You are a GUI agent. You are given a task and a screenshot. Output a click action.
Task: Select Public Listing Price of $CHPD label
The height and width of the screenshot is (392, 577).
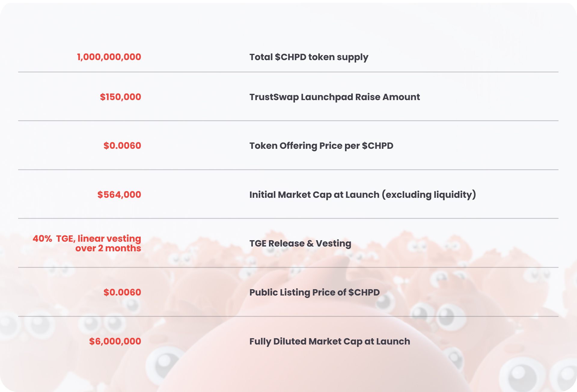pyautogui.click(x=315, y=292)
